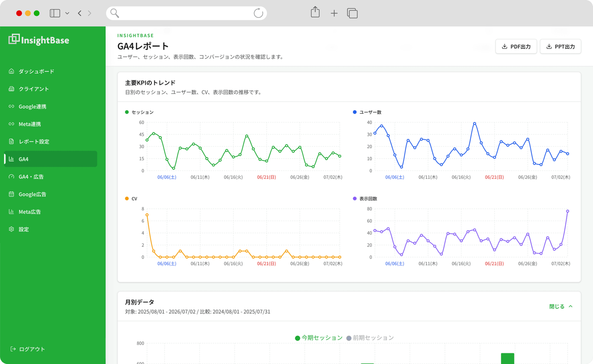This screenshot has height=364, width=593.
Task: Click the PDF出力 button
Action: 516,47
